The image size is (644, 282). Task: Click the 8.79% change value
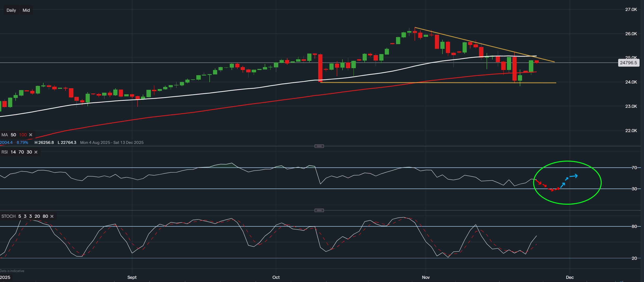[22, 143]
